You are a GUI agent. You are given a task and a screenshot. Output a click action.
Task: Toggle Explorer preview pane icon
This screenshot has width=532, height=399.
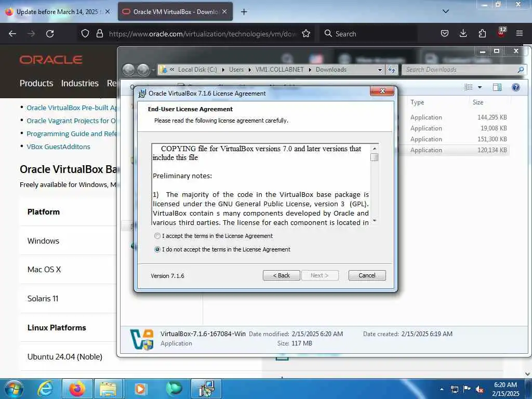click(x=497, y=87)
